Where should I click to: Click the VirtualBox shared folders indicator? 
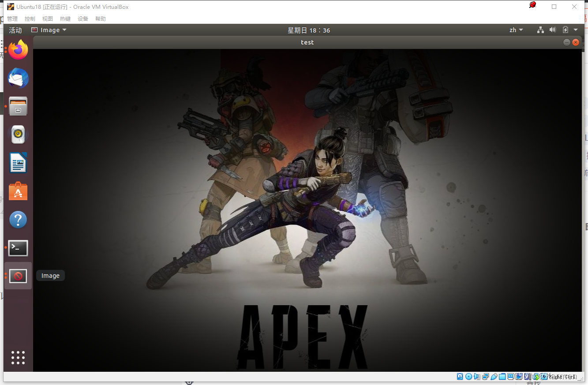point(502,377)
